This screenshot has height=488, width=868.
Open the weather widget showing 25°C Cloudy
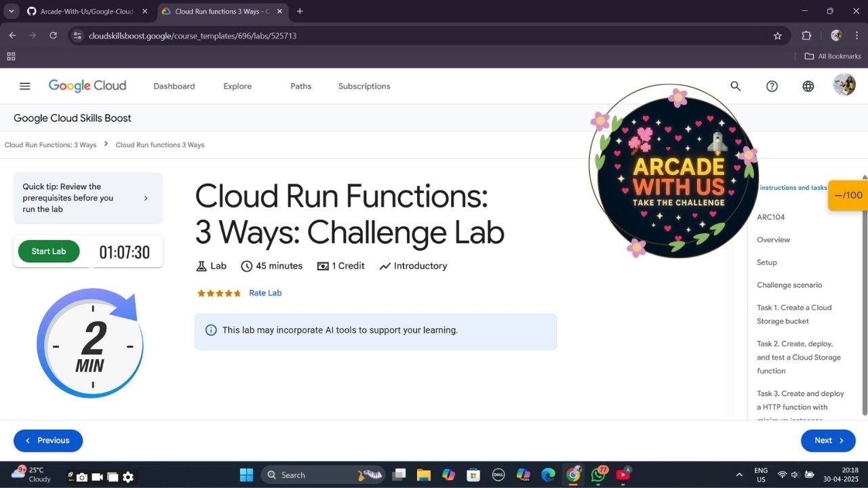click(x=31, y=474)
